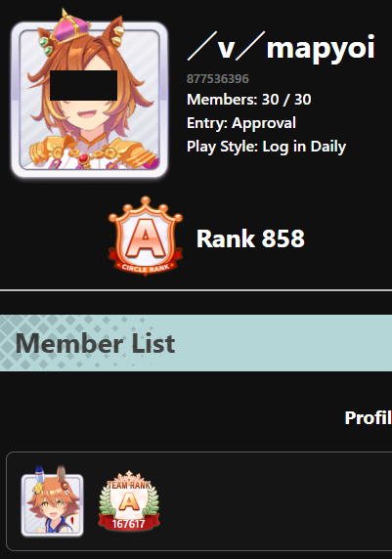Click the Play Style: Log in Daily line

pyautogui.click(x=267, y=147)
